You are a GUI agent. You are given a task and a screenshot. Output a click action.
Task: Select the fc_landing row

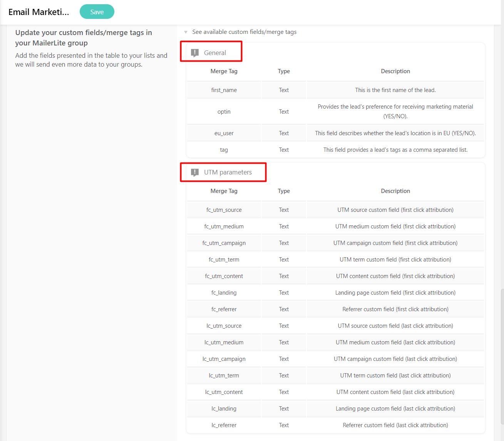click(224, 292)
